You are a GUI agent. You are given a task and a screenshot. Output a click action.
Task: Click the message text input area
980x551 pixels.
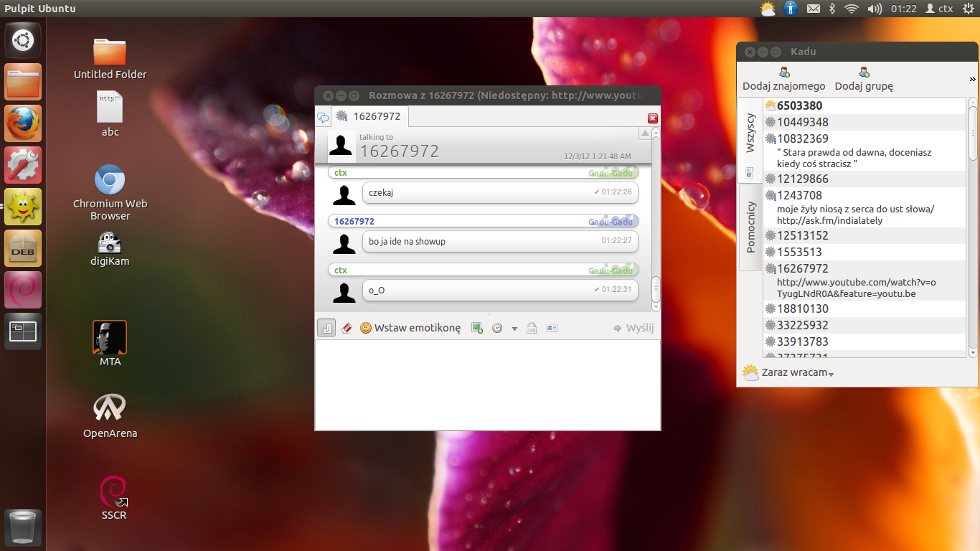tap(488, 385)
